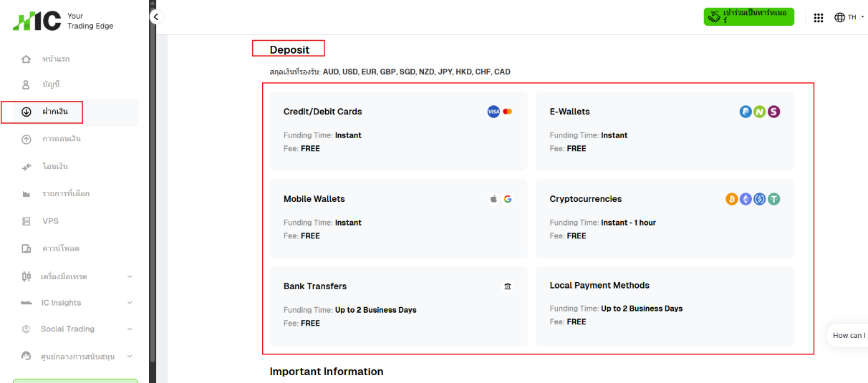
Task: Click the Bitcoin icon
Action: [731, 199]
